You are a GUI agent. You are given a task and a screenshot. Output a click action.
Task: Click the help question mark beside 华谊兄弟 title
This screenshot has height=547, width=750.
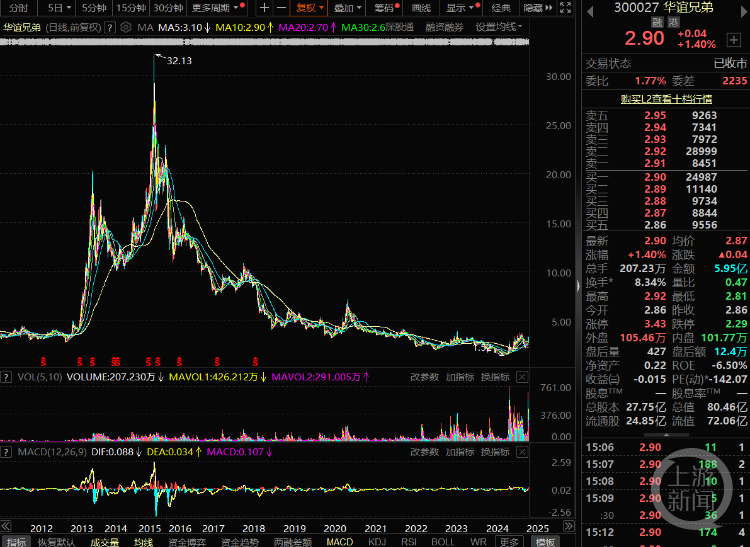click(x=110, y=27)
